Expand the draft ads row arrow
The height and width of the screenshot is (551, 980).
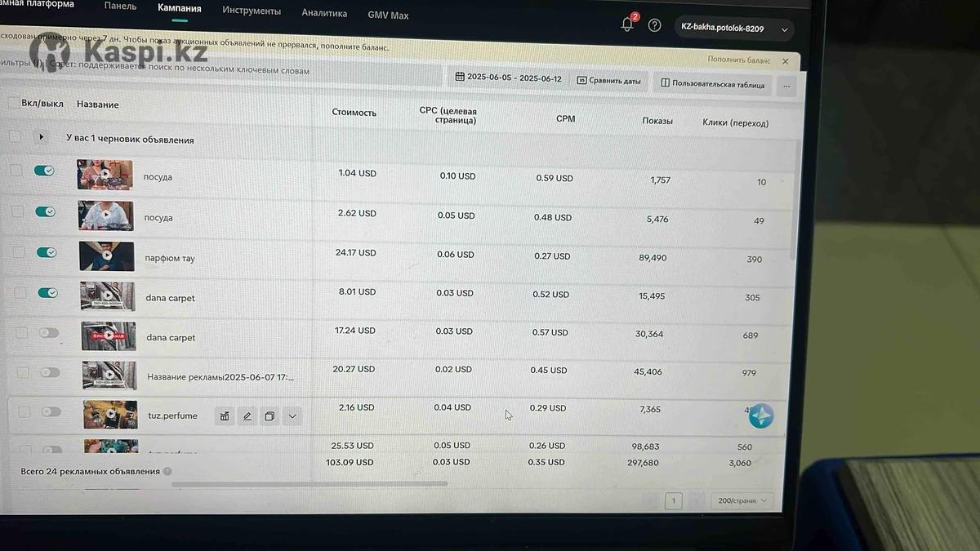pyautogui.click(x=41, y=137)
